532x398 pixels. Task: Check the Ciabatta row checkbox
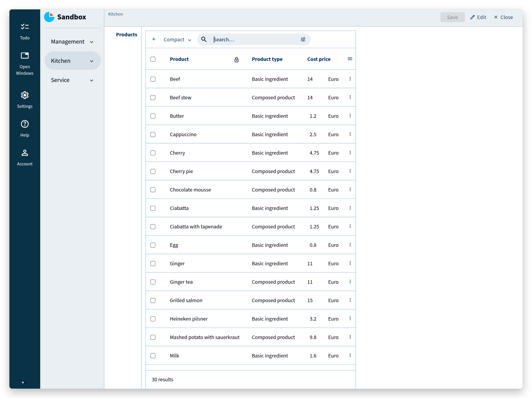click(x=153, y=208)
